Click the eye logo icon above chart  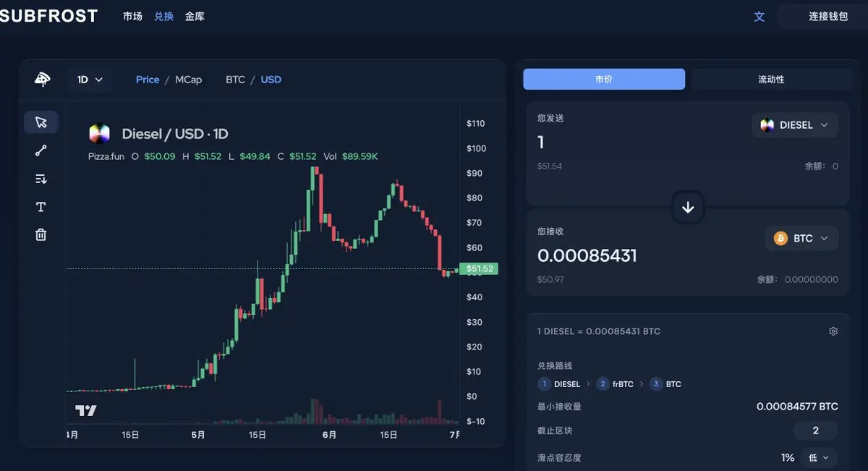pyautogui.click(x=42, y=80)
